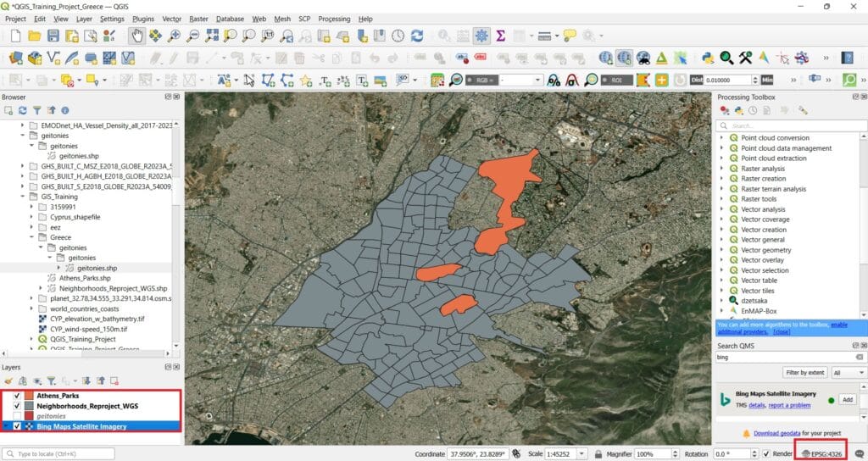Viewport: 868px width, 461px height.
Task: Select the Pan Map hand tool
Action: (136, 36)
